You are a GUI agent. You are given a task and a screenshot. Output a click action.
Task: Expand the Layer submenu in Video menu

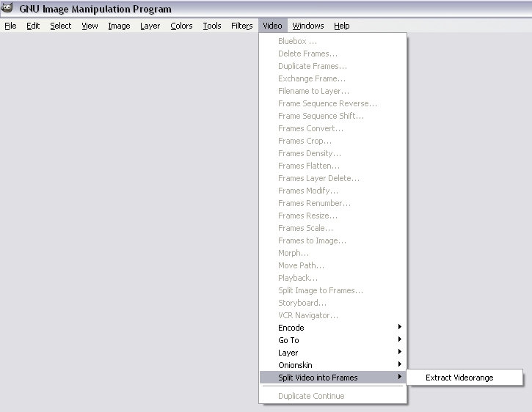(x=288, y=353)
